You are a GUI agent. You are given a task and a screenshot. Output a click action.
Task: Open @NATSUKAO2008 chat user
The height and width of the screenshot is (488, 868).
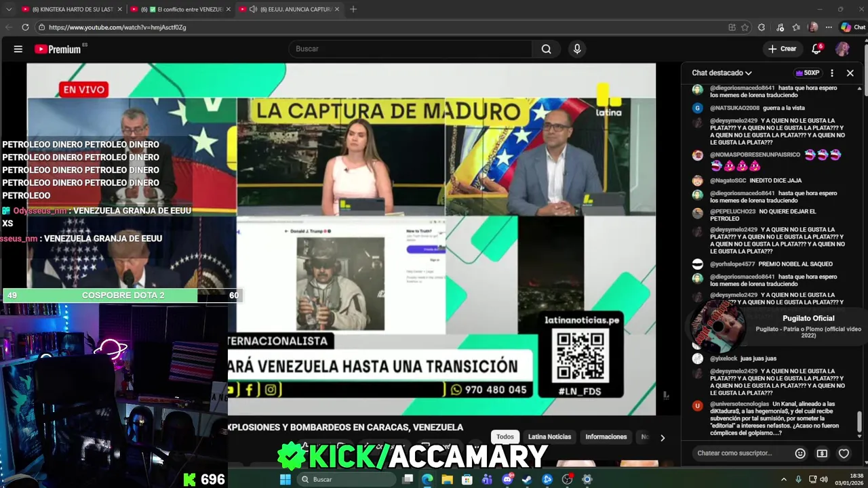(734, 108)
